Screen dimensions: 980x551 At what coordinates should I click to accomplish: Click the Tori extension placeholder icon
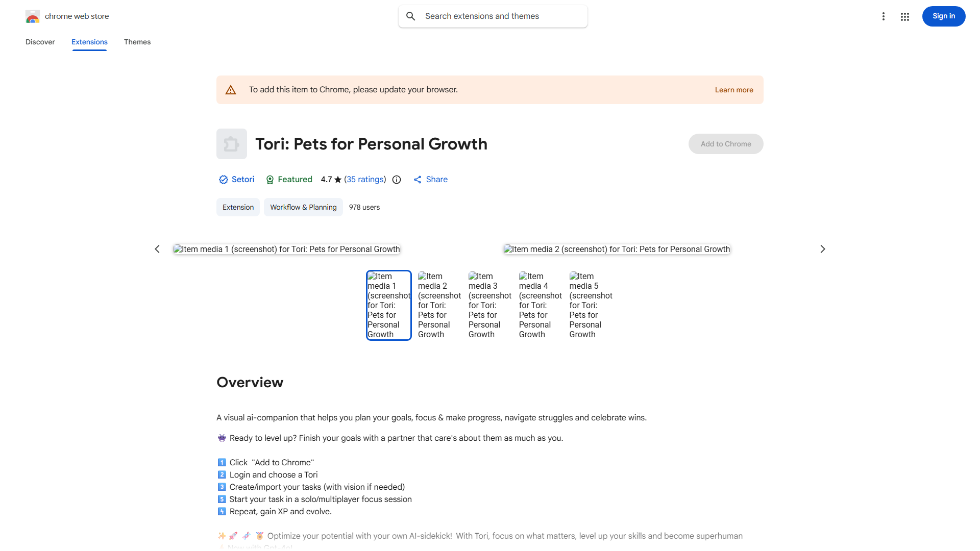coord(232,144)
